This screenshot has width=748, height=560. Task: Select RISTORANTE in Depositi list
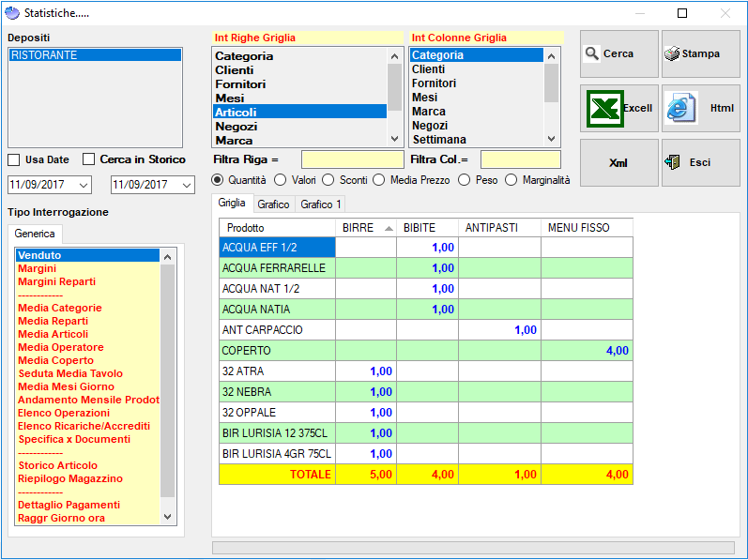pos(95,55)
